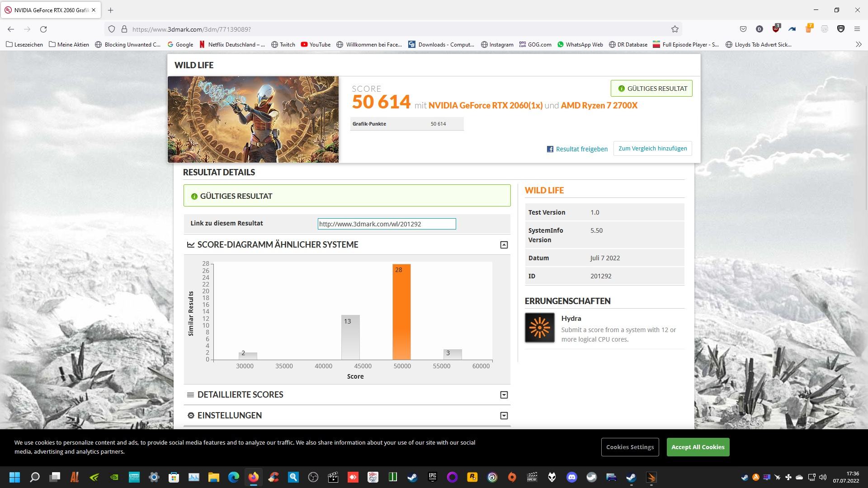Image resolution: width=868 pixels, height=488 pixels.
Task: Open File Explorer from taskbar
Action: (214, 477)
